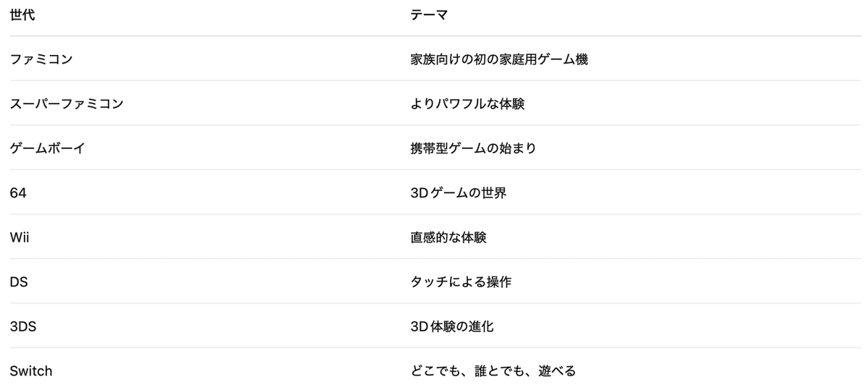Viewport: 868px width, 390px height.
Task: Select the Switch cell
Action: (x=31, y=371)
